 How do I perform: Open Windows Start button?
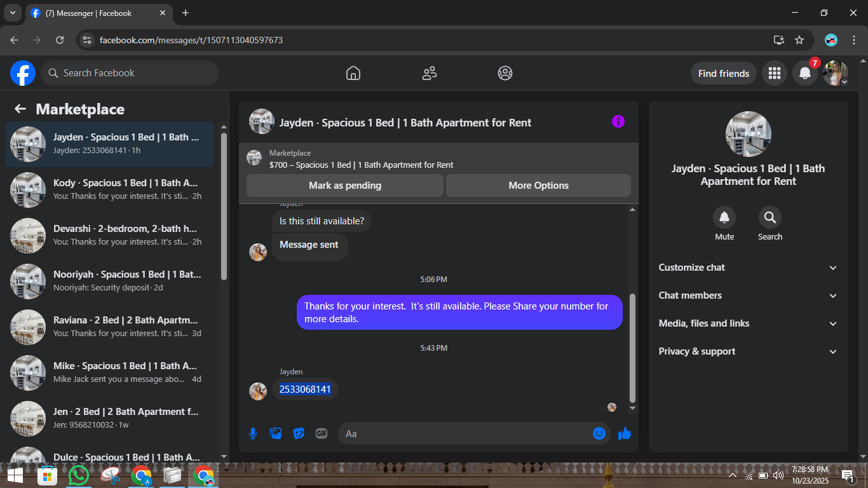[15, 475]
